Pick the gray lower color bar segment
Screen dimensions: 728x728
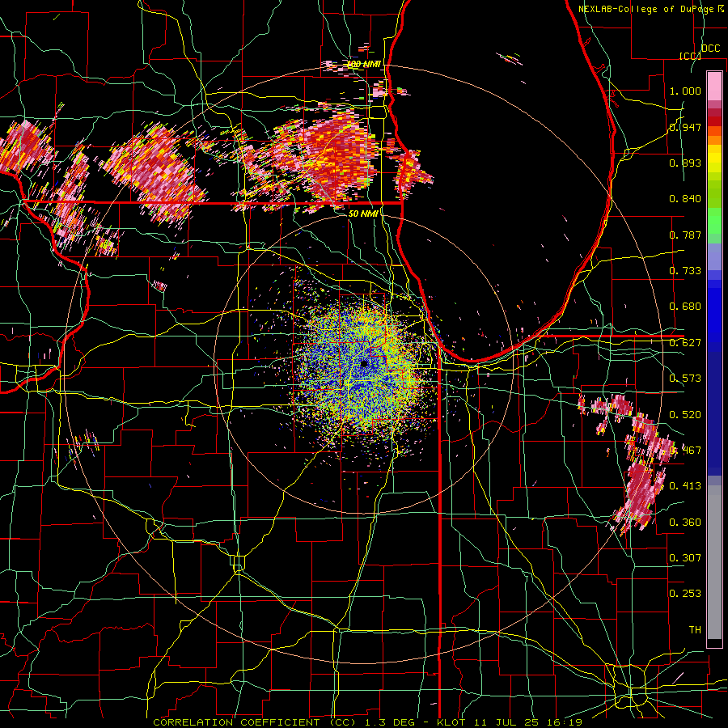coord(714,562)
